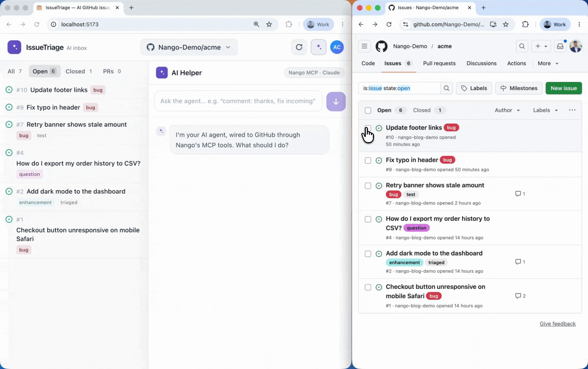Select the Closed tab in IssueTriage
This screenshot has width=588, height=369.
click(79, 71)
